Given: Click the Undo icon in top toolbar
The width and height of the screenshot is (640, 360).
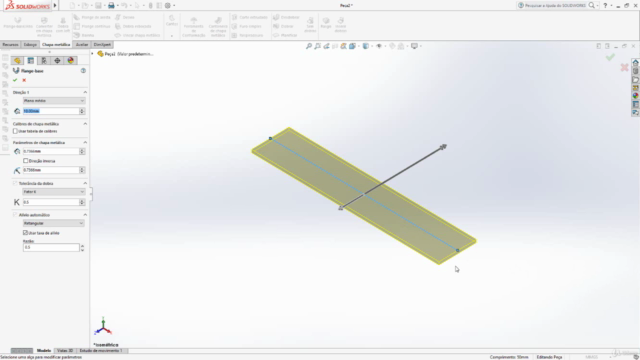Looking at the screenshot, I should [124, 5].
